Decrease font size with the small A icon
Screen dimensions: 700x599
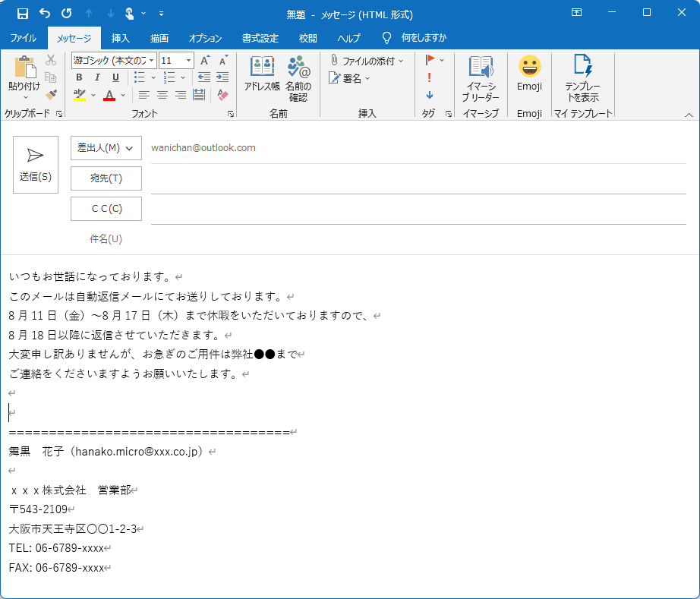tap(222, 60)
